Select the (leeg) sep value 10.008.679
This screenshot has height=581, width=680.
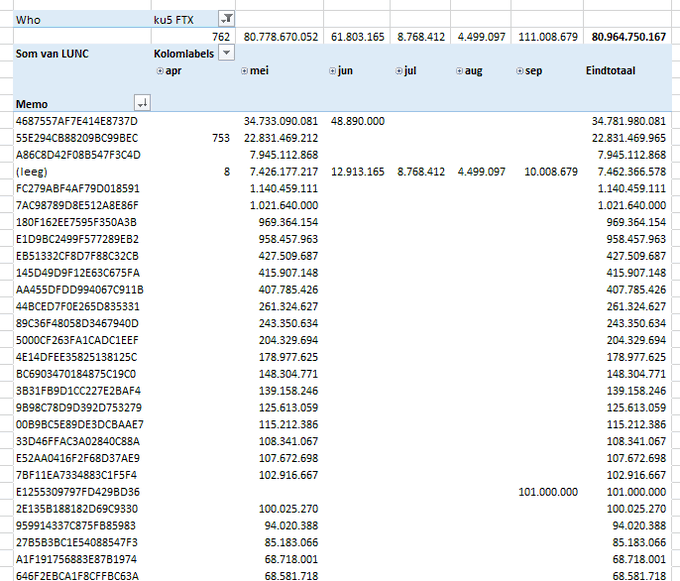pos(551,172)
